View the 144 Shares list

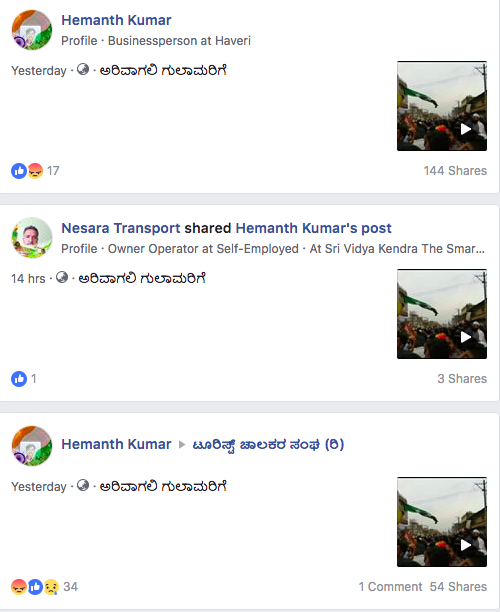[455, 171]
